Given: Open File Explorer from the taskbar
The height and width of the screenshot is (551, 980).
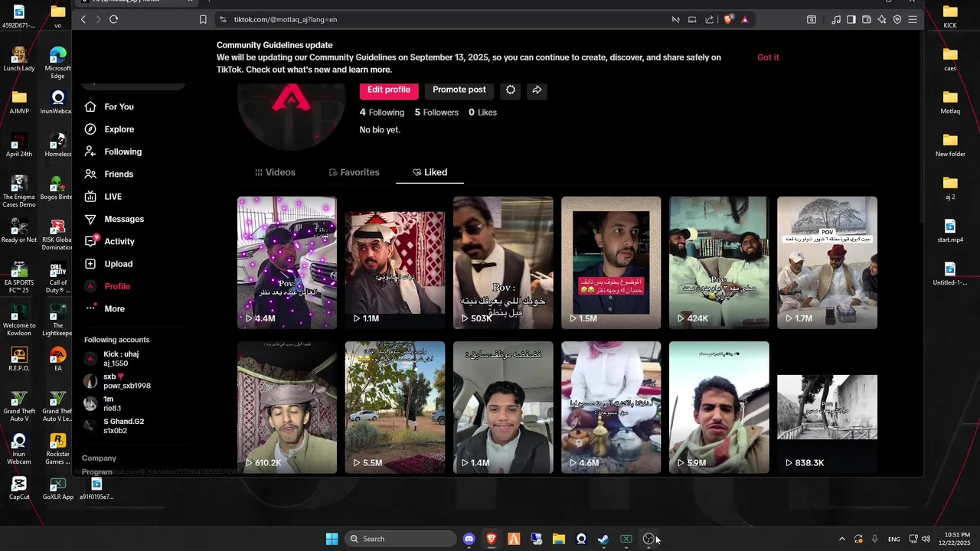Looking at the screenshot, I should (559, 539).
